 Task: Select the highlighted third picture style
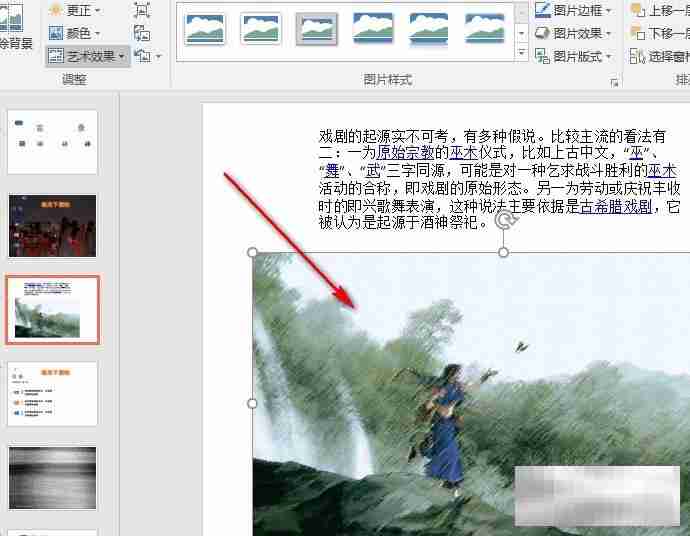(x=317, y=29)
